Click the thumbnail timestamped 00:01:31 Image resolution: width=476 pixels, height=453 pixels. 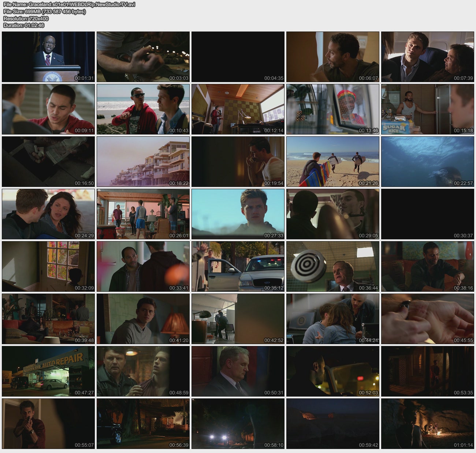(48, 57)
